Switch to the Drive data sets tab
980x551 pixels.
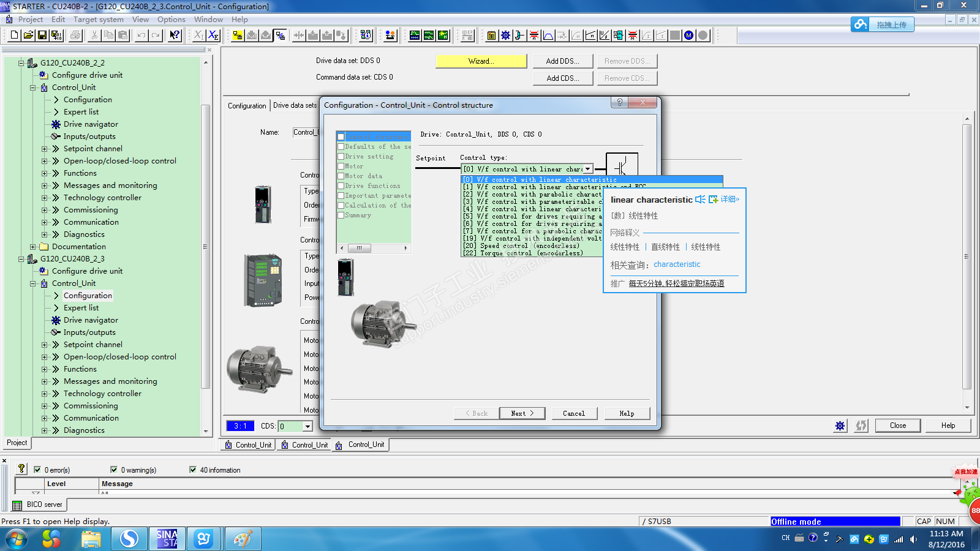tap(295, 105)
